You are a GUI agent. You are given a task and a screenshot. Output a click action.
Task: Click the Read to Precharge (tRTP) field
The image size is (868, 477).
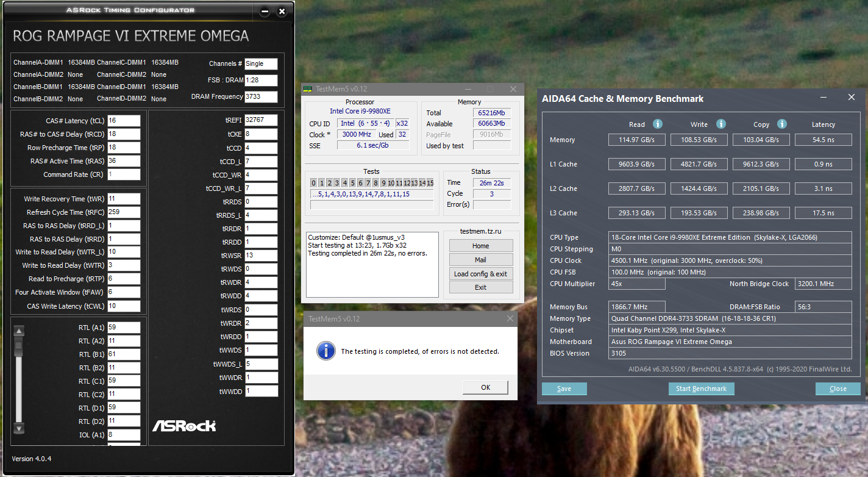tap(124, 279)
